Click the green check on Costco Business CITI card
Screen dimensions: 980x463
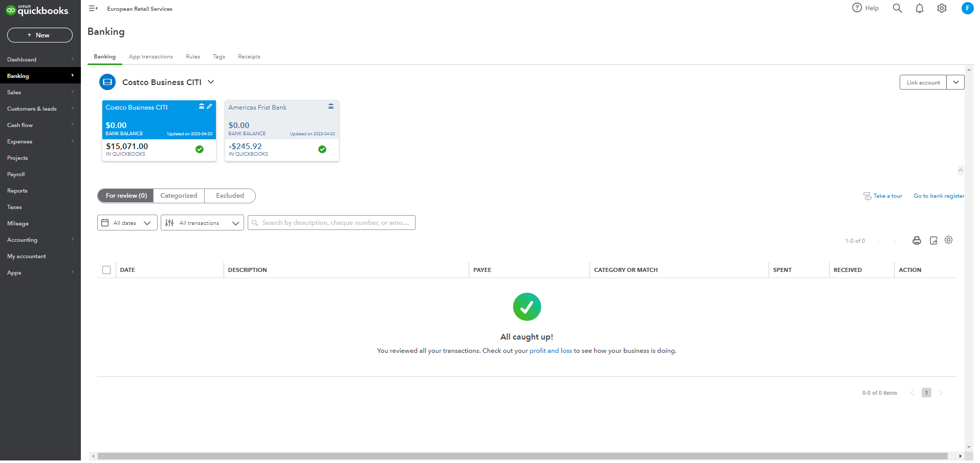click(200, 150)
